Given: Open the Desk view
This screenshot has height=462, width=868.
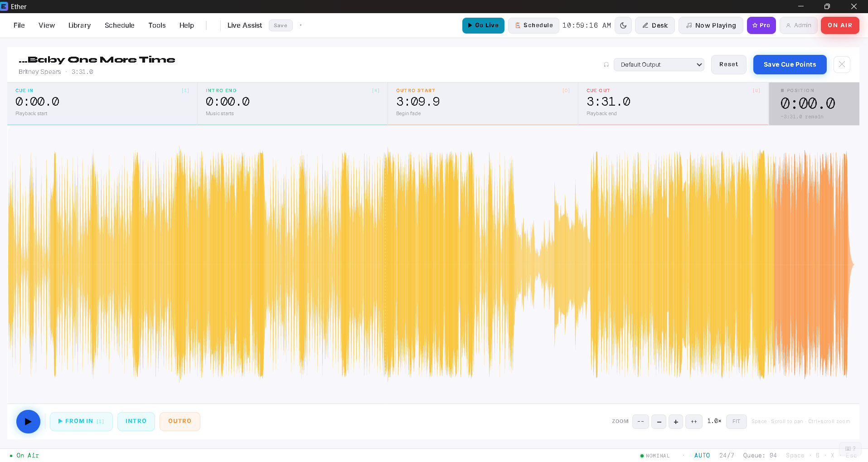Looking at the screenshot, I should [x=655, y=25].
